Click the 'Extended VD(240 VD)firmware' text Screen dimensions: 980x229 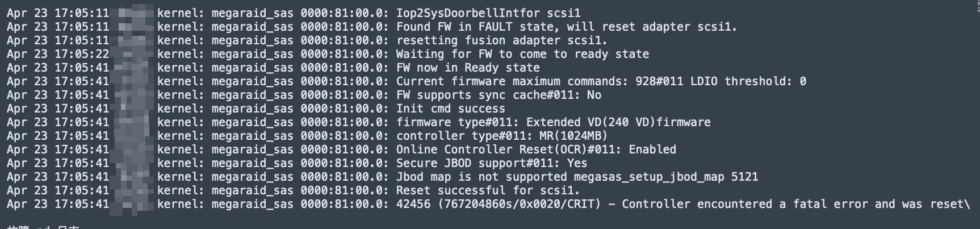[618, 122]
